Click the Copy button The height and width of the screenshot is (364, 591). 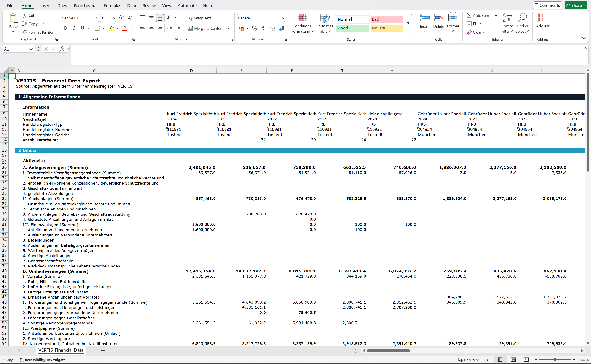30,24
